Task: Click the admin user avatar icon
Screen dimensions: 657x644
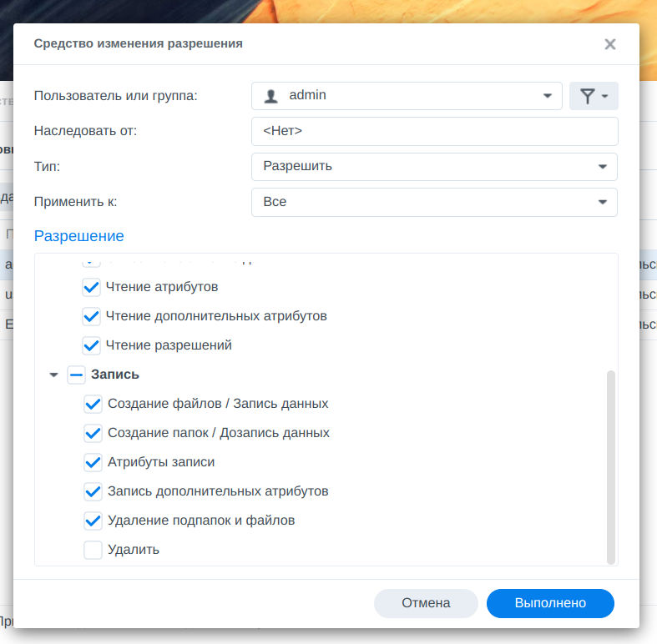Action: click(270, 96)
